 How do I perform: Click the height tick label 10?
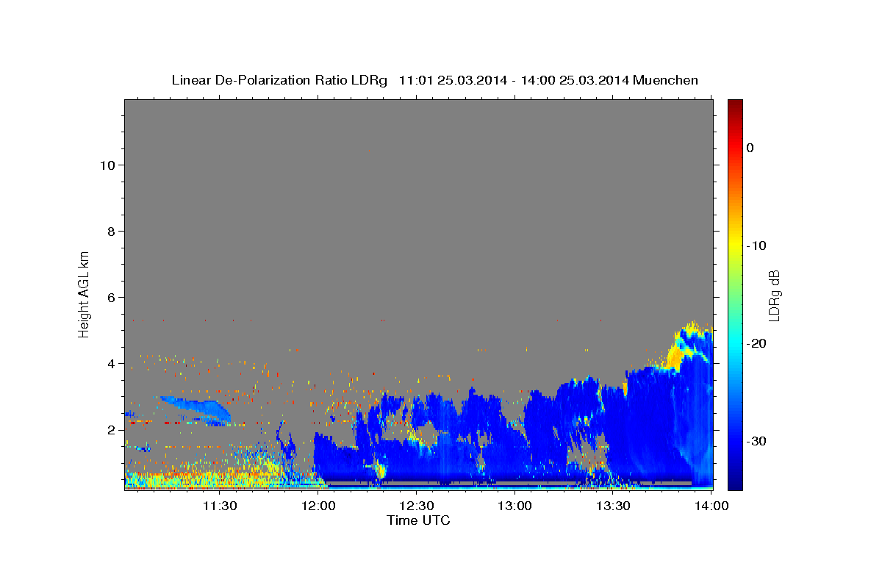click(107, 165)
